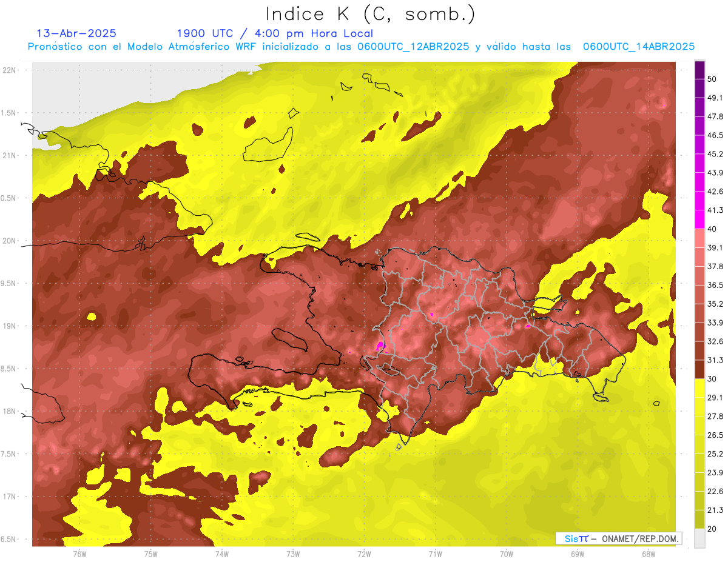728x562 pixels.
Task: Click the "40" legend value
Action: click(x=712, y=229)
